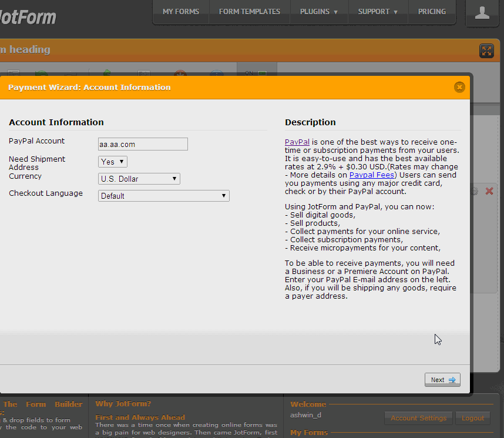Click the PayPal Account email field
The image size is (504, 438).
coord(143,144)
